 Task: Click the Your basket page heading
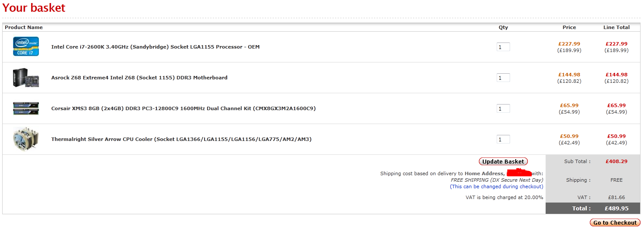34,8
